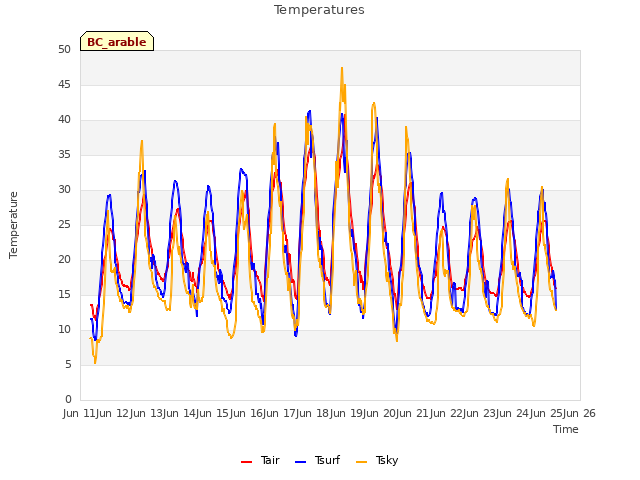This screenshot has width=640, height=480.
Task: Click the Jun 24 x-axis tick label
Action: click(511, 413)
